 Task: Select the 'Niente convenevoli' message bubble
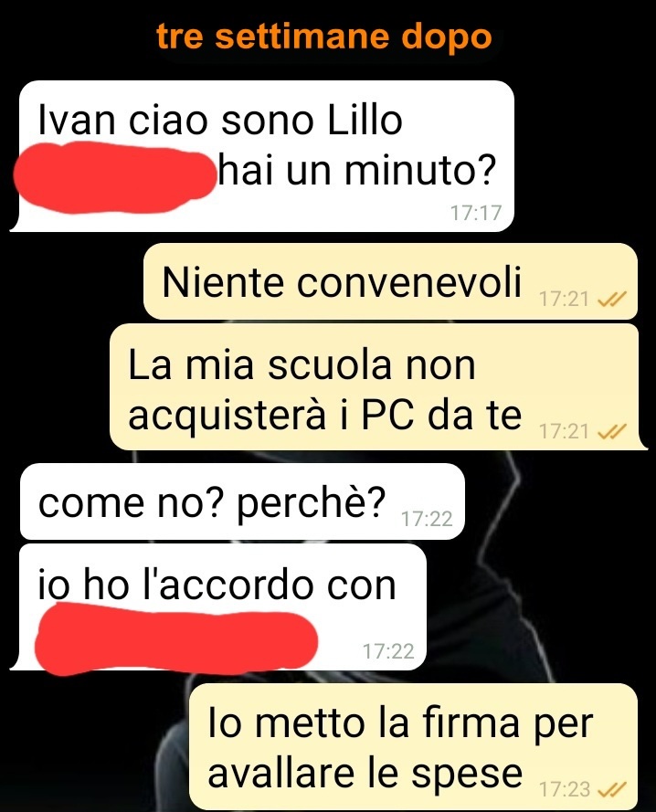pyautogui.click(x=390, y=281)
